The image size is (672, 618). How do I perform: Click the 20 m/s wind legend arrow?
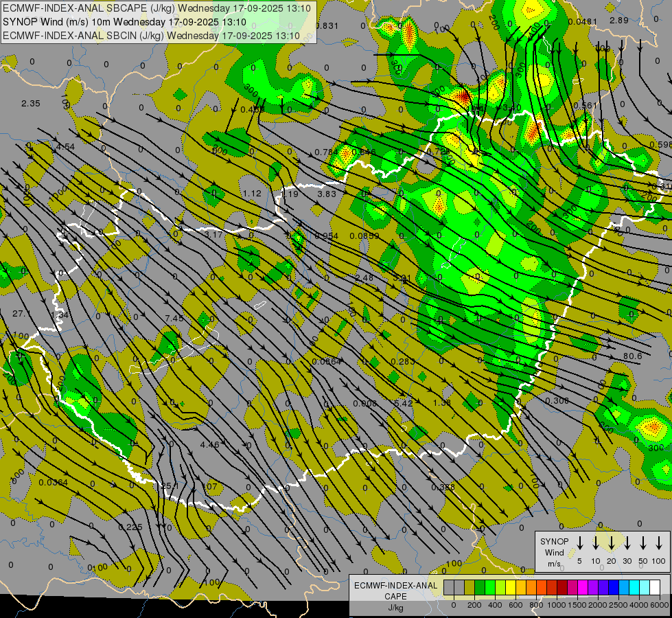(x=612, y=543)
